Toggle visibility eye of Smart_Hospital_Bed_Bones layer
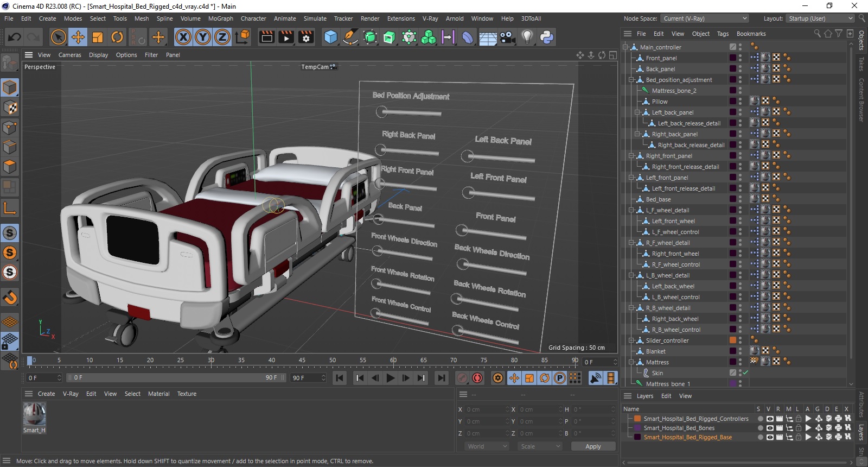 [769, 428]
